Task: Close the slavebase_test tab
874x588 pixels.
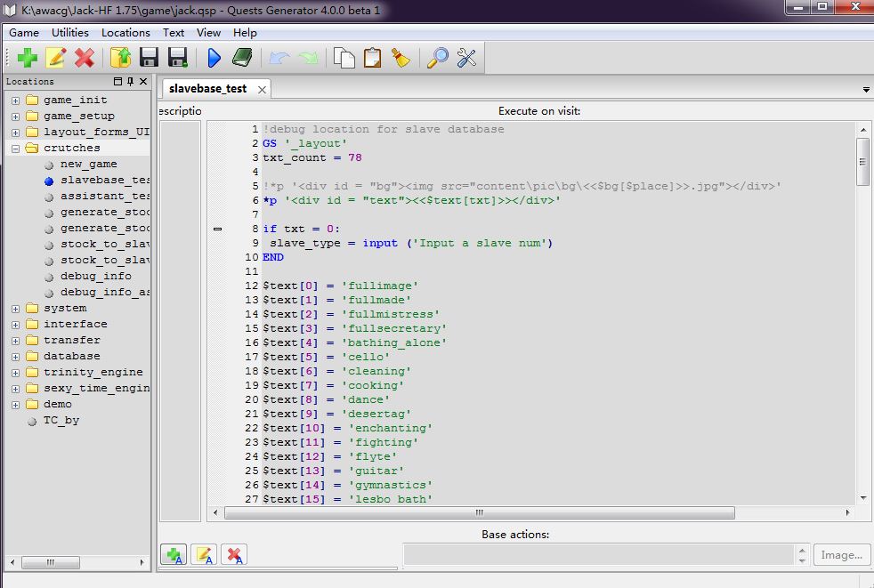Action: [263, 89]
